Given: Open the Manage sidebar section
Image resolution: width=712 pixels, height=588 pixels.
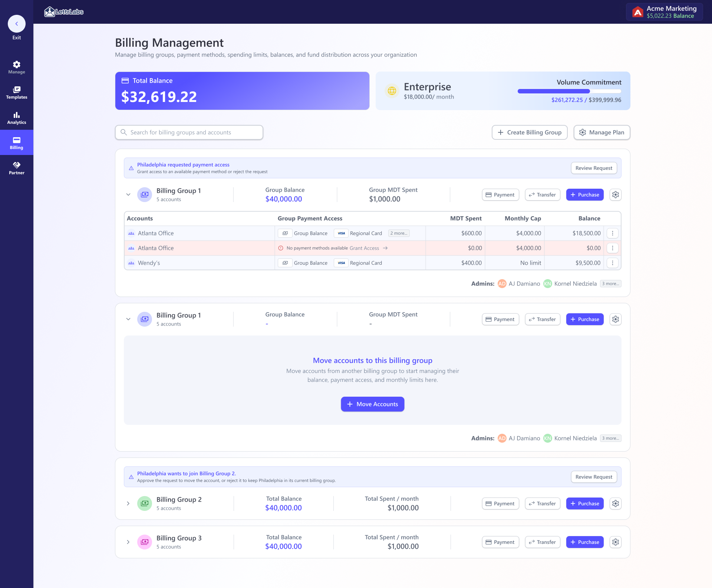Looking at the screenshot, I should click(17, 67).
